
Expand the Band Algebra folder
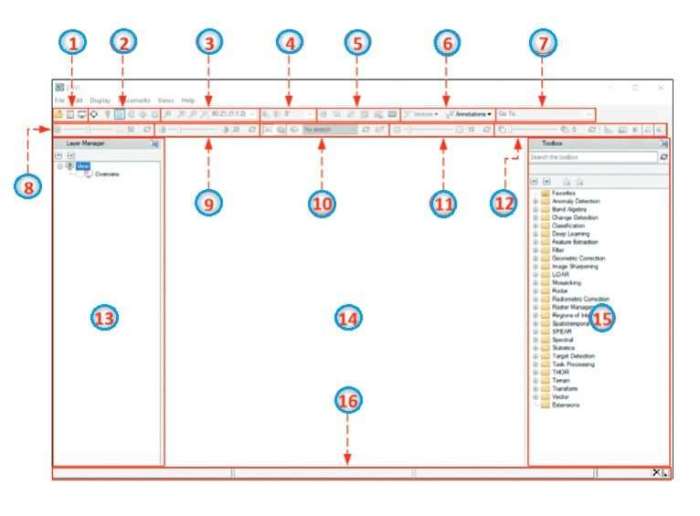tap(535, 209)
